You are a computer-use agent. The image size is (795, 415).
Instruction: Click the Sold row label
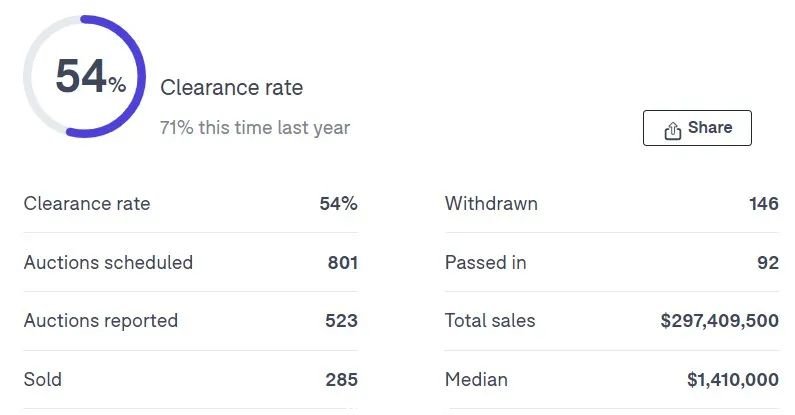tap(43, 380)
